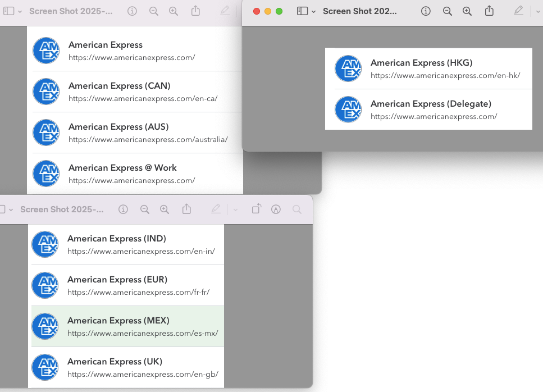Open sidebar view menu chevron in front HKG window
543x392 pixels.
click(313, 11)
